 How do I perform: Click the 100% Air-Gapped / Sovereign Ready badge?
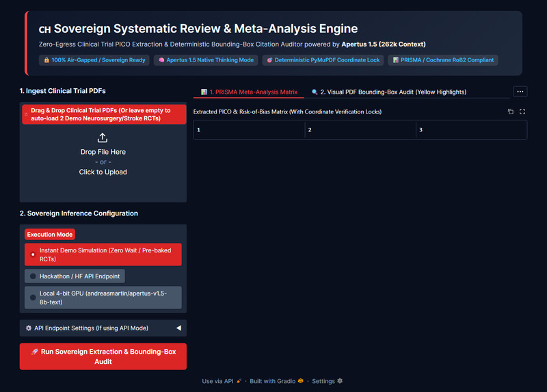coord(94,60)
